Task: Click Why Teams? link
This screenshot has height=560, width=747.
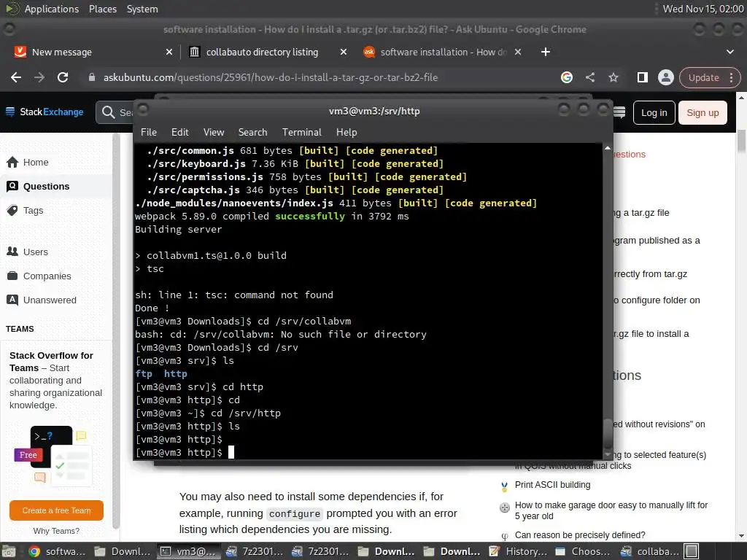Action: (56, 531)
